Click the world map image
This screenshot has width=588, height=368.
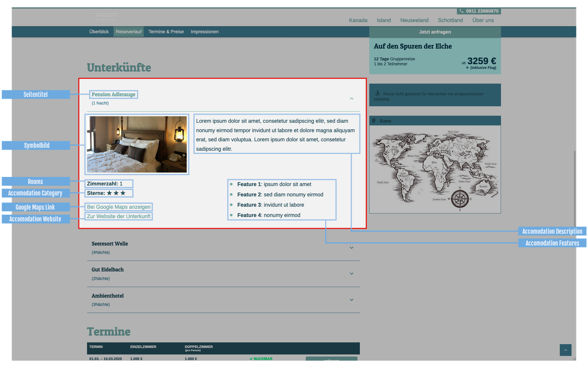tap(435, 169)
